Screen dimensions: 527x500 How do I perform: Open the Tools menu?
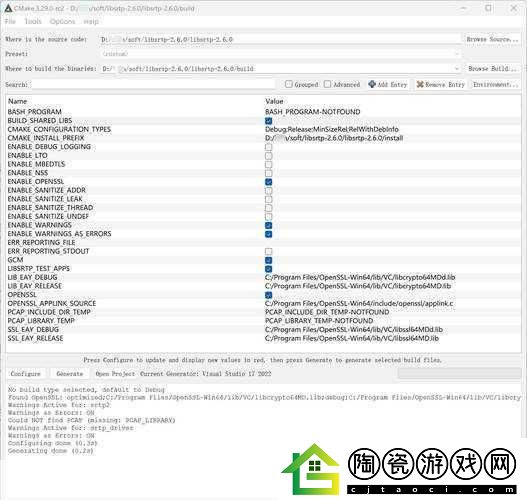click(x=33, y=22)
